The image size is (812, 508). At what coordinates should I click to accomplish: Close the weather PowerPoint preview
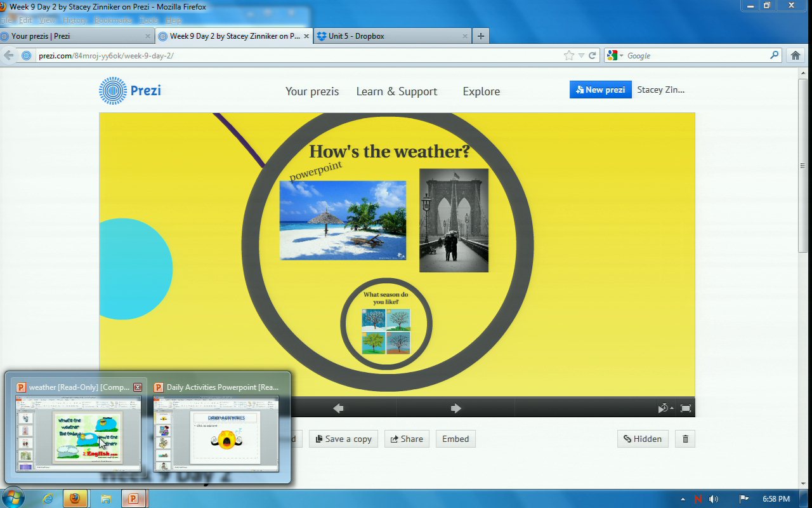point(137,387)
